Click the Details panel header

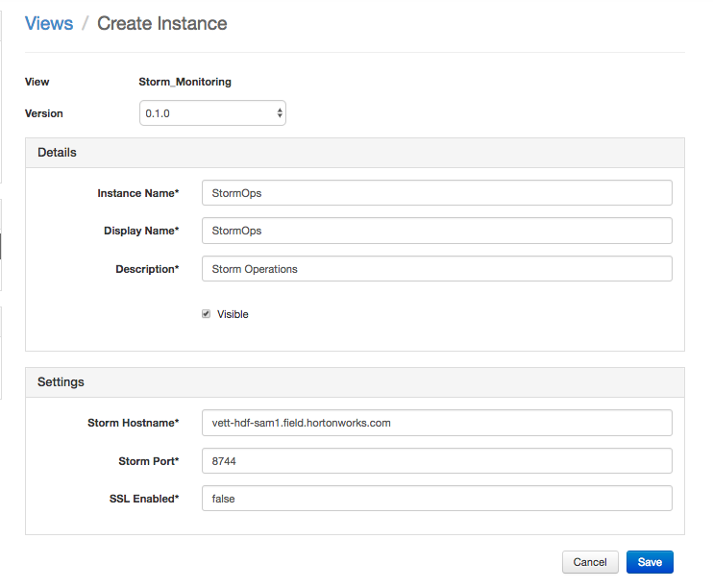click(x=355, y=153)
